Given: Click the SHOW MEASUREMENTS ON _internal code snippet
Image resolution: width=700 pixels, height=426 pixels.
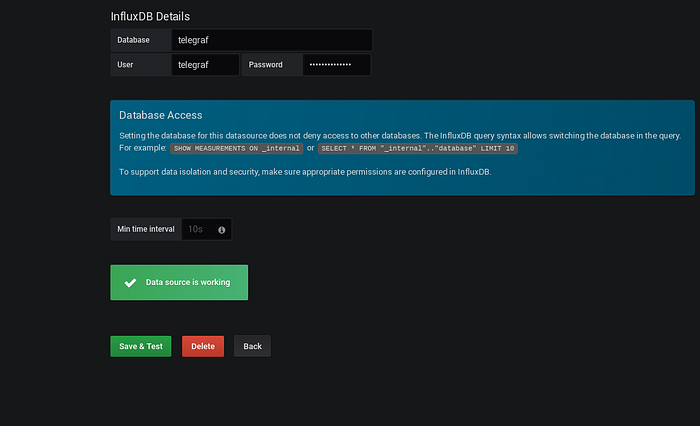Looking at the screenshot, I should point(237,148).
